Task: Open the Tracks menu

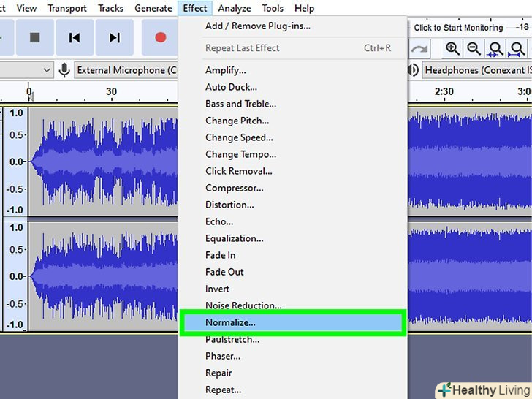Action: click(x=110, y=8)
